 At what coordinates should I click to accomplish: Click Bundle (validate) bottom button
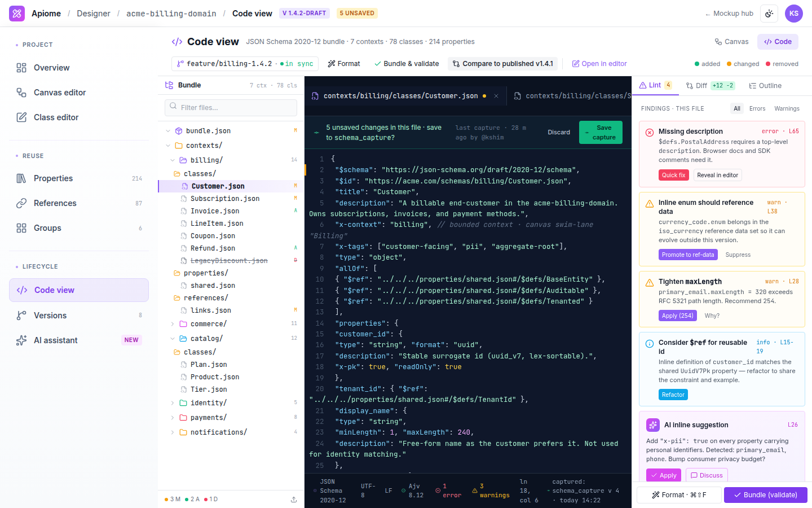pos(766,495)
